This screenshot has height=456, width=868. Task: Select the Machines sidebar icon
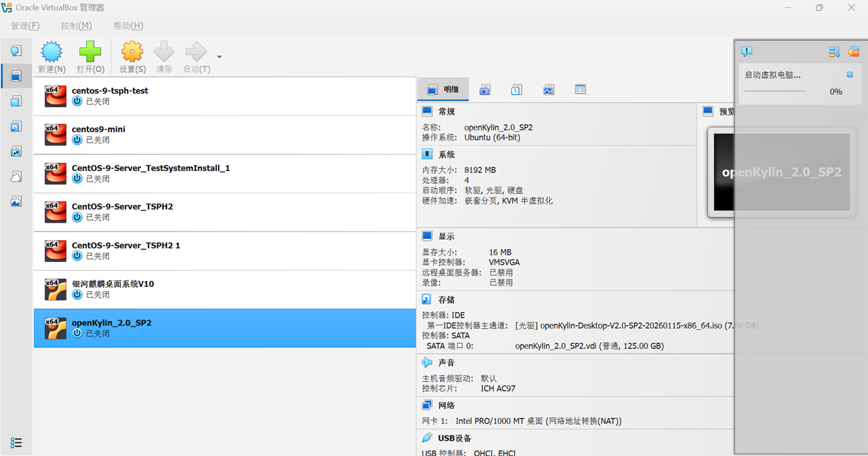[x=16, y=76]
